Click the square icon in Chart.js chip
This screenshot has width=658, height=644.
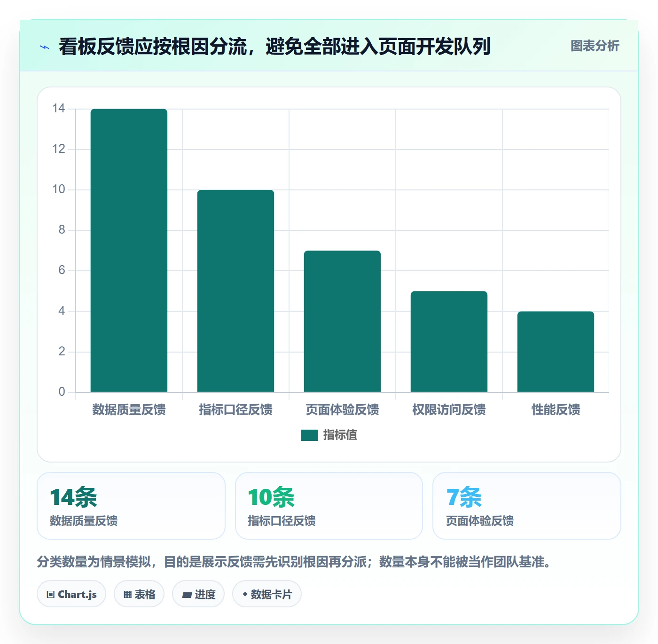(51, 595)
